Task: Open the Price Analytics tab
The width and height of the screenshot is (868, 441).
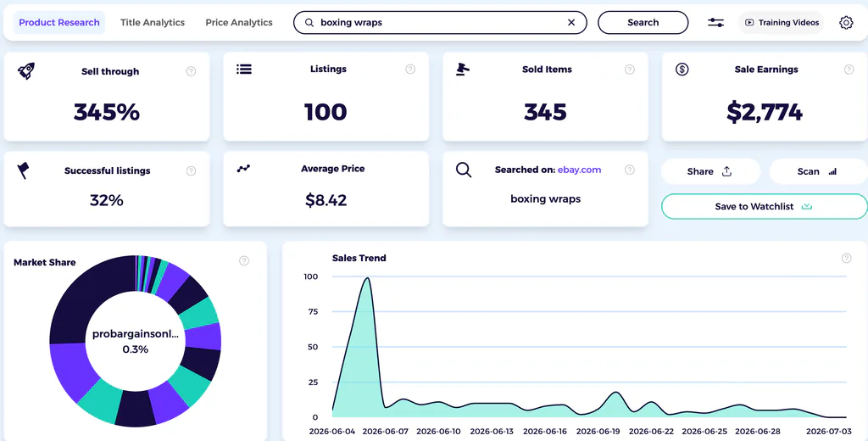Action: click(239, 23)
